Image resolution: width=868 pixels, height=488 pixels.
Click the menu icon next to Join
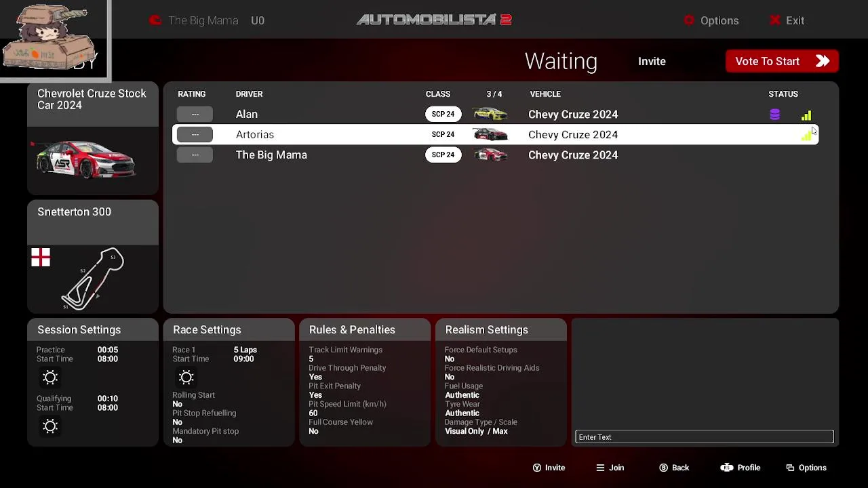pos(600,468)
